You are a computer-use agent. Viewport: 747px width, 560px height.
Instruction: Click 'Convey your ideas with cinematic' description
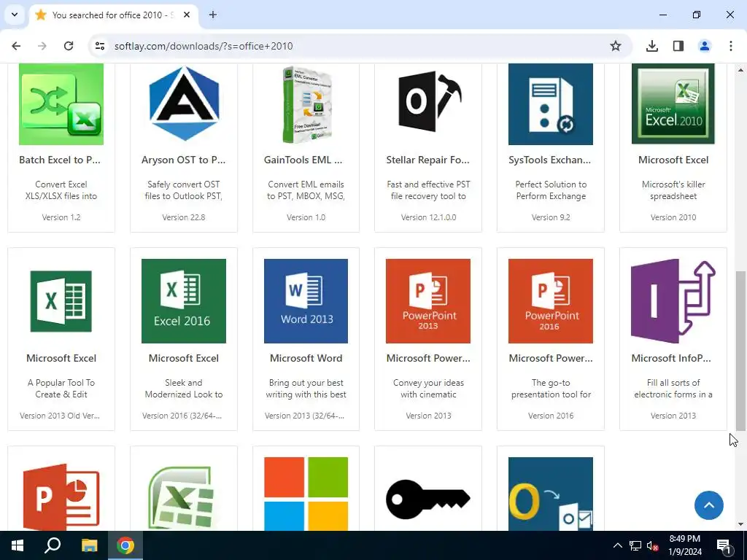point(428,389)
